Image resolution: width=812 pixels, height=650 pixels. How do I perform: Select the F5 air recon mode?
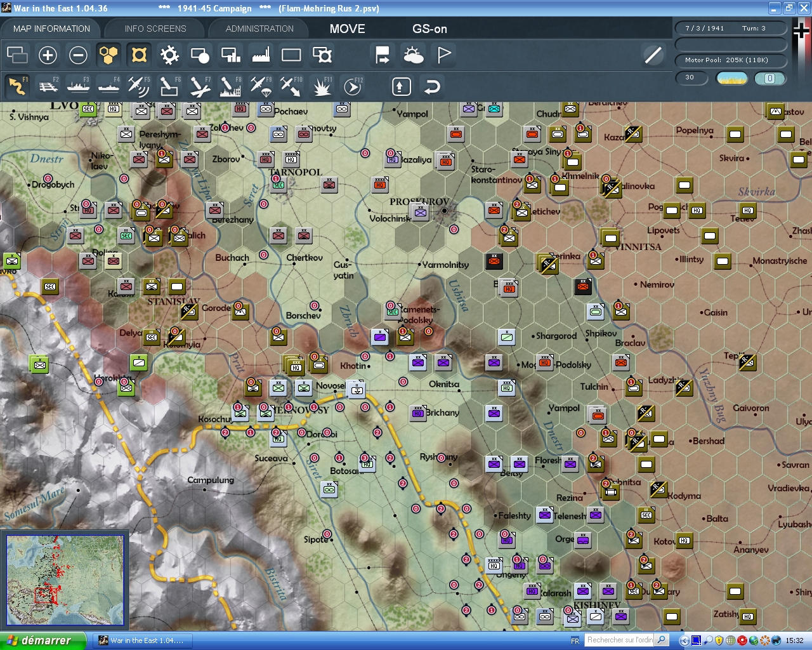(x=139, y=86)
